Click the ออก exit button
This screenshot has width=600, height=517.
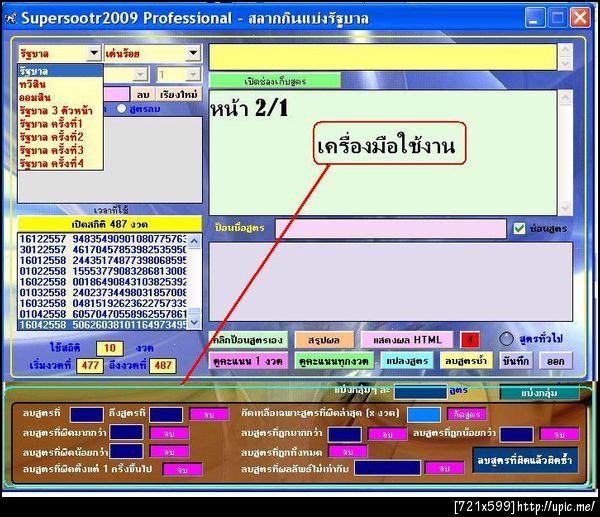[x=556, y=361]
